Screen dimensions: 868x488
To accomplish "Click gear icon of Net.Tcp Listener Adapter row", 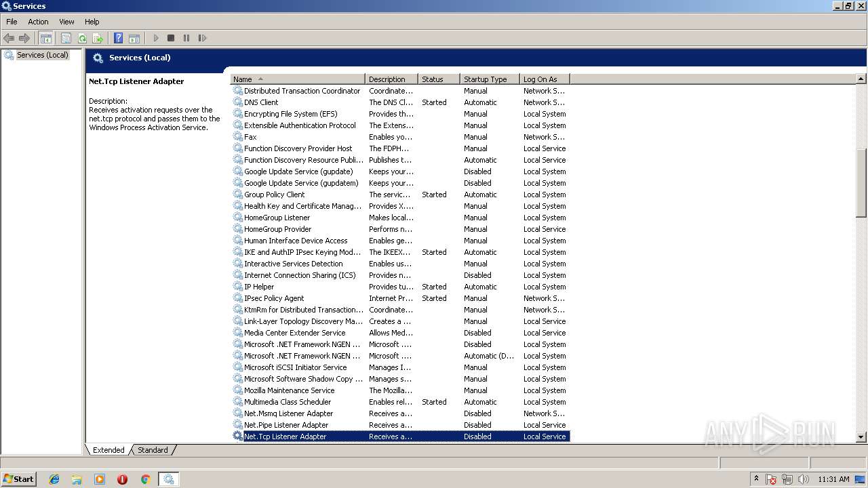I will (x=237, y=436).
